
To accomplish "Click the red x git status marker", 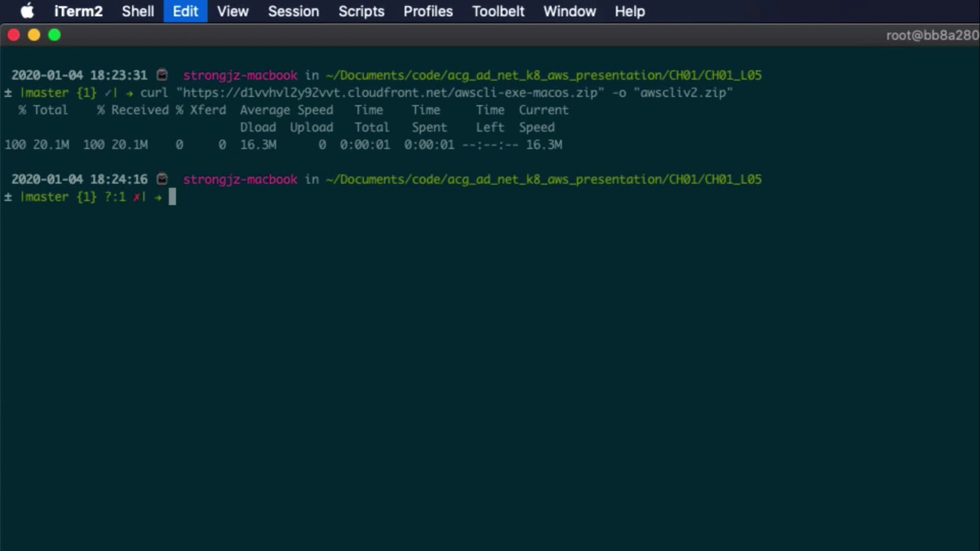I will click(x=137, y=197).
